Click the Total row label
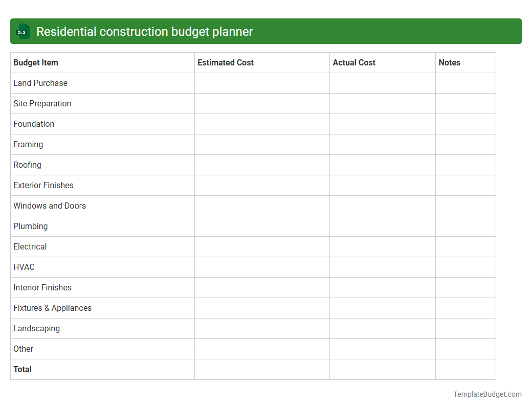The width and height of the screenshot is (532, 409). point(22,369)
